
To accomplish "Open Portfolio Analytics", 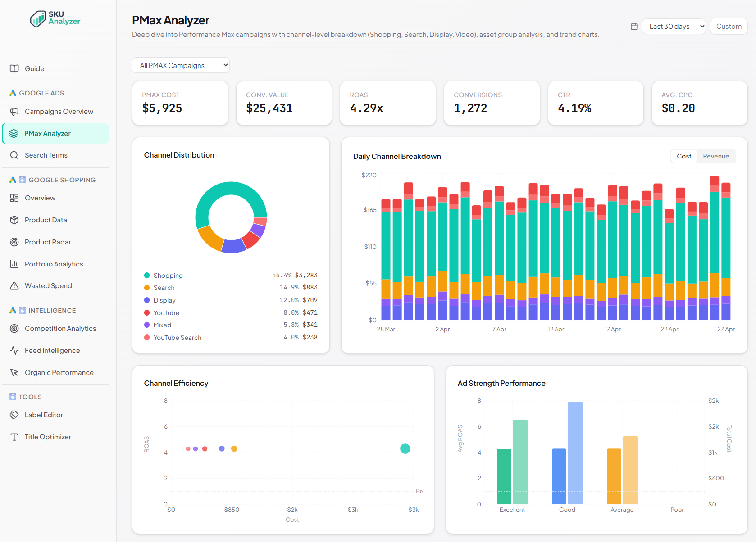I will click(54, 264).
